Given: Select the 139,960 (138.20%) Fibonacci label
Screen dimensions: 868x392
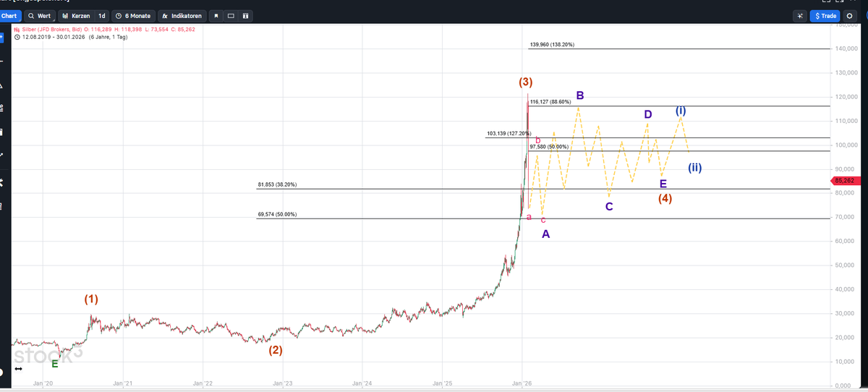Looking at the screenshot, I should tap(553, 45).
